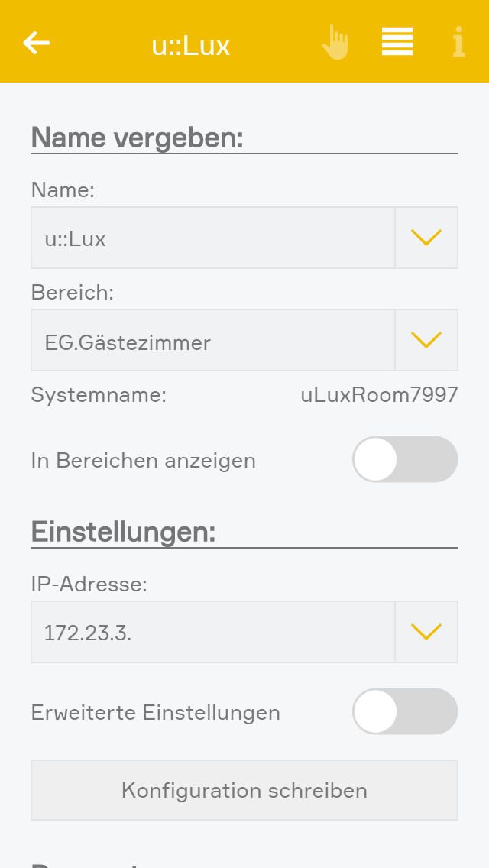Viewport: 489px width, 868px height.
Task: Click the Systemname label
Action: pos(99,395)
